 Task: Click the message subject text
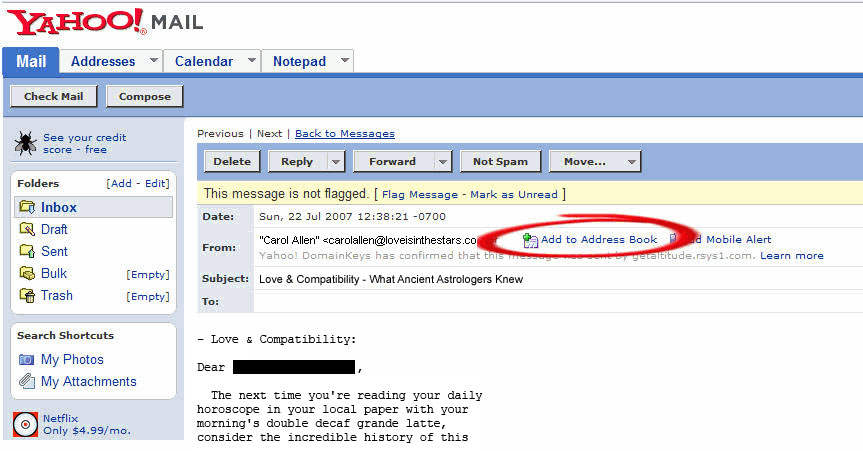(391, 279)
